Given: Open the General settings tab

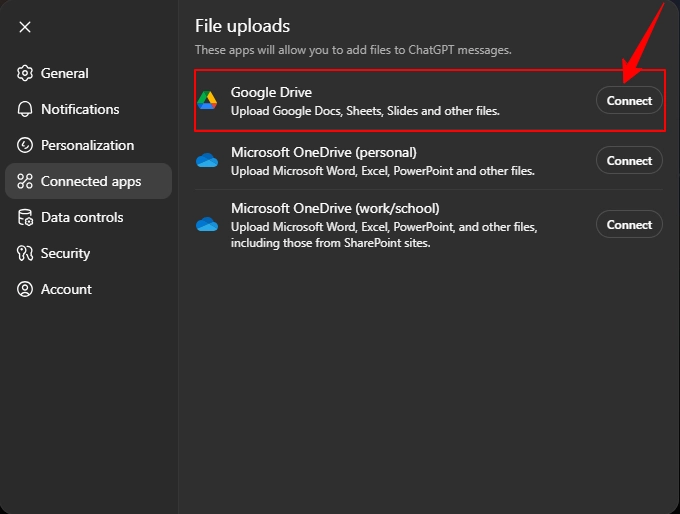Looking at the screenshot, I should pos(88,73).
